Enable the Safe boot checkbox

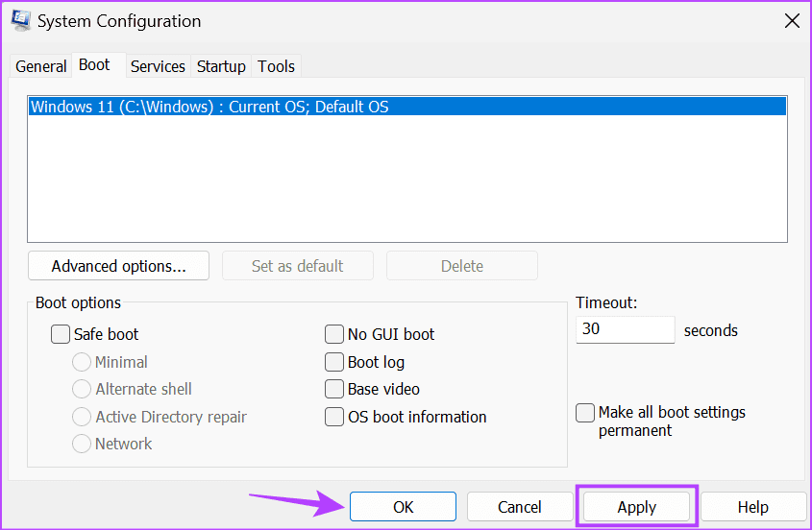pos(61,334)
